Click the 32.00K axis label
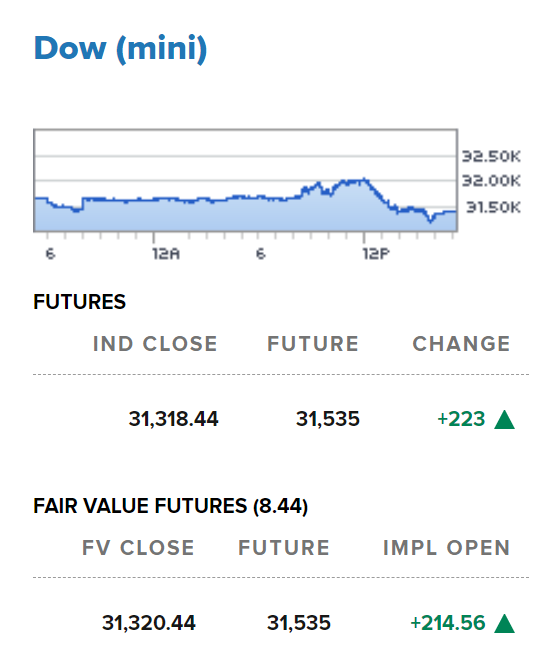Viewport: 553px width, 664px height. (491, 181)
